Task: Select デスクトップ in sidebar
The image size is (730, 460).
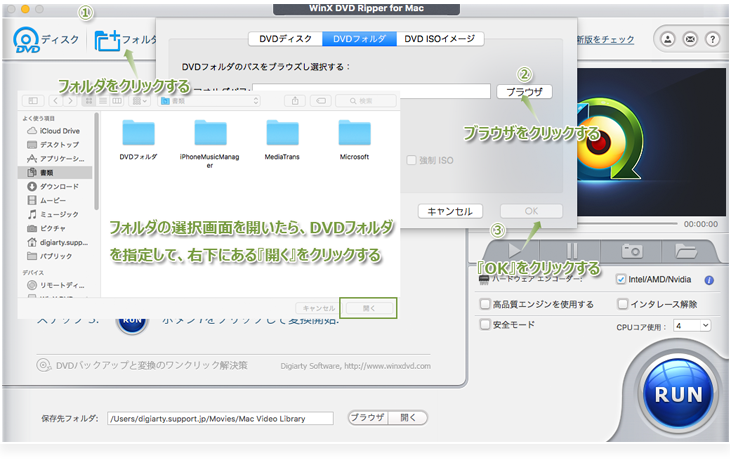Action: coord(56,145)
